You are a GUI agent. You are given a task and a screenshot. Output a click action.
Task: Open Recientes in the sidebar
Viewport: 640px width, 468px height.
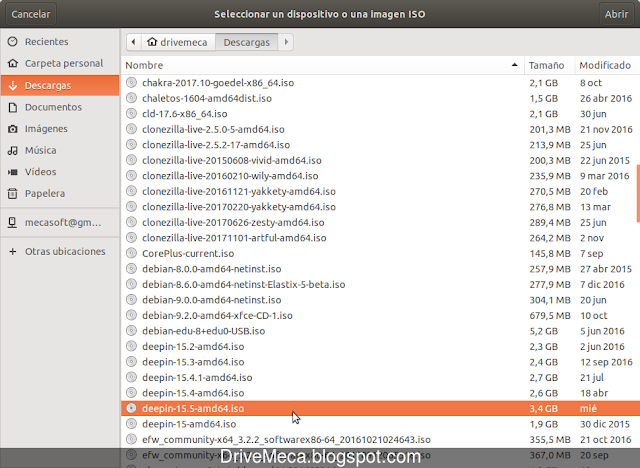click(60, 42)
